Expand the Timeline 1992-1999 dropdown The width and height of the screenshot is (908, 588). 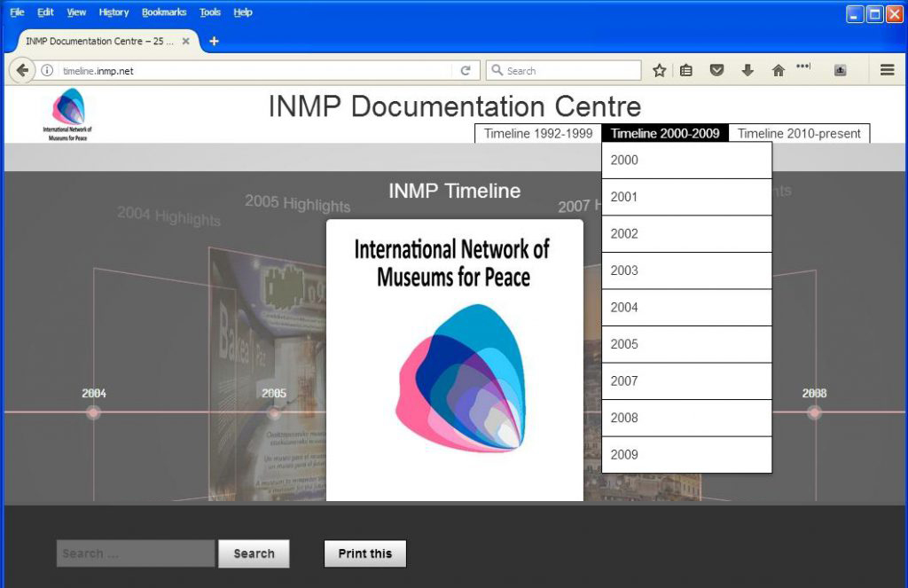pyautogui.click(x=538, y=133)
